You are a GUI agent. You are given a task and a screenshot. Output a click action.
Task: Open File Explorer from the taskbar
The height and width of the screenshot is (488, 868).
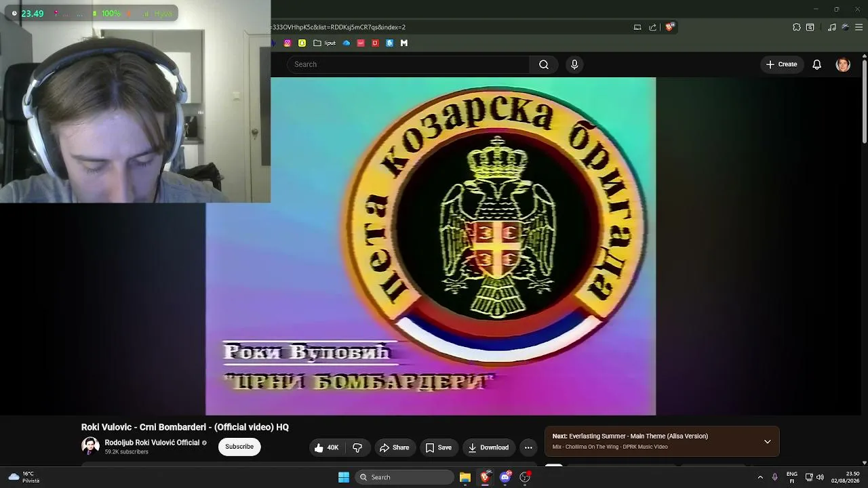coord(465,477)
